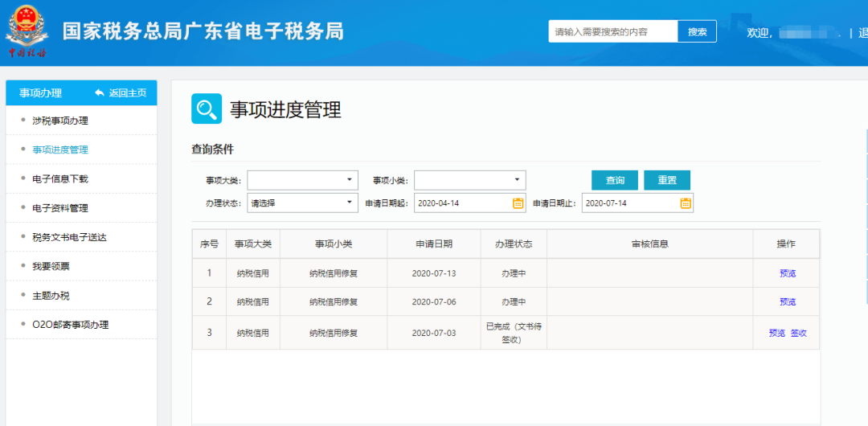Click the 查询条件 section heading

pos(212,149)
